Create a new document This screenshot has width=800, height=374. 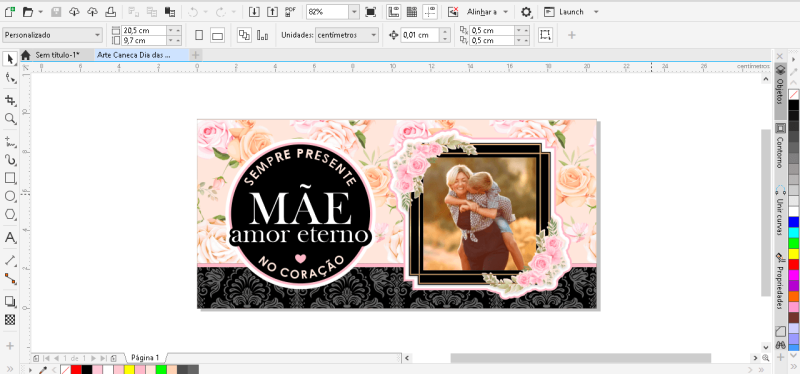[x=9, y=12]
